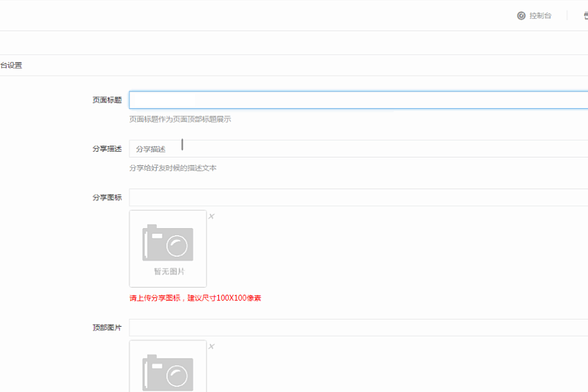Focus the 页面标题 input field
This screenshot has width=588, height=392.
(359, 100)
